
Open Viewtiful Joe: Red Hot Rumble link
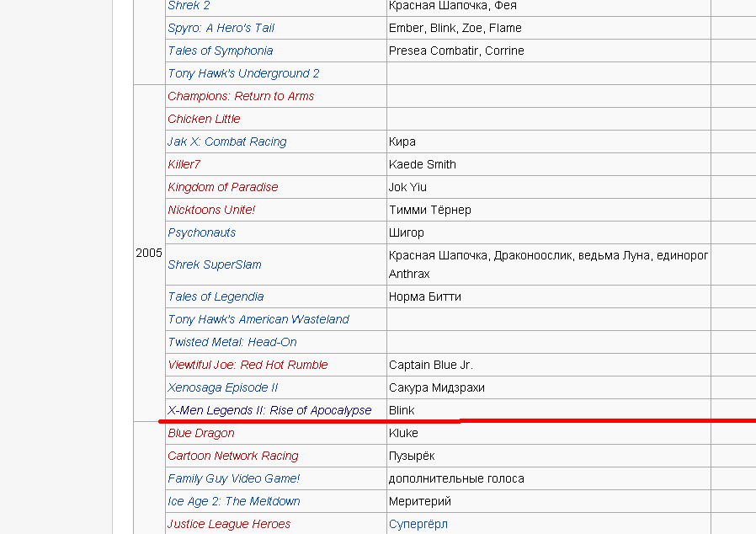pyautogui.click(x=248, y=364)
